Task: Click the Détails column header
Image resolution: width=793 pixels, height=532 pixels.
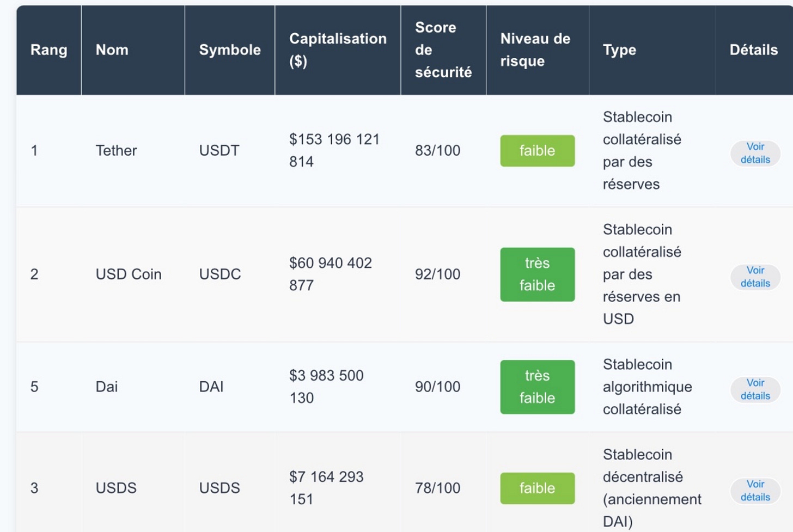Action: (754, 50)
